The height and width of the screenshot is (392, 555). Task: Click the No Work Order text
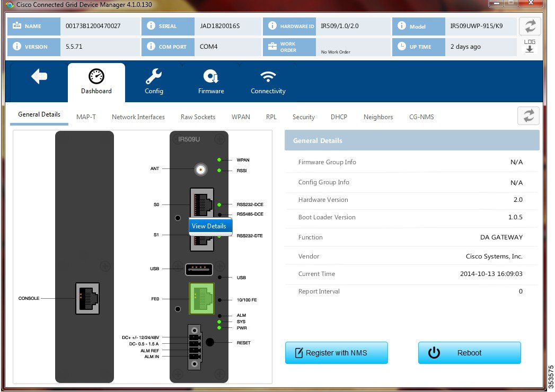pos(336,52)
